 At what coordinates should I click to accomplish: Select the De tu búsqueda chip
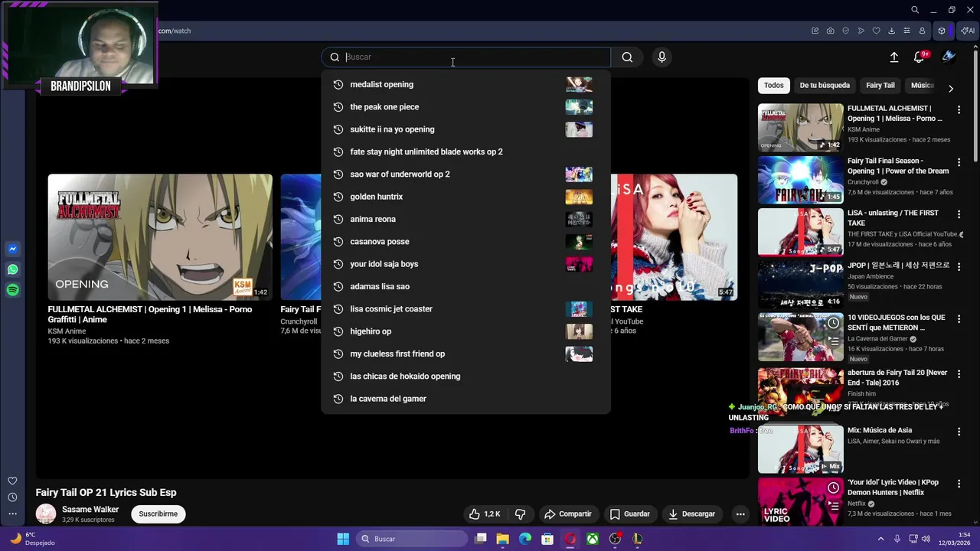825,86
